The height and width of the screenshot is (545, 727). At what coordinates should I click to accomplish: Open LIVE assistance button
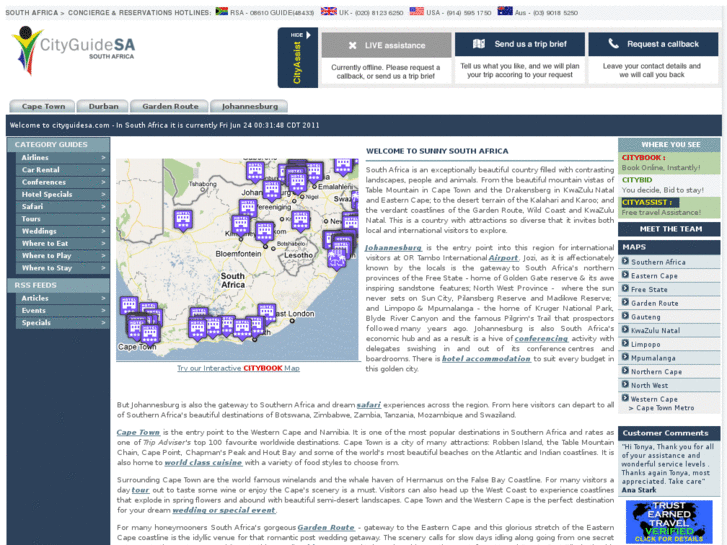(386, 45)
